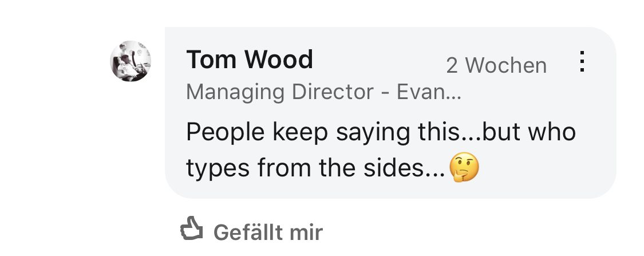
Task: Open the Tom Wood profile name link
Action: [250, 60]
